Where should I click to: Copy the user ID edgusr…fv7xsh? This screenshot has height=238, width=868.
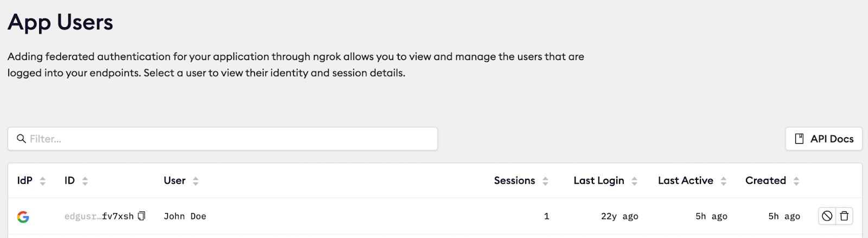coord(142,216)
